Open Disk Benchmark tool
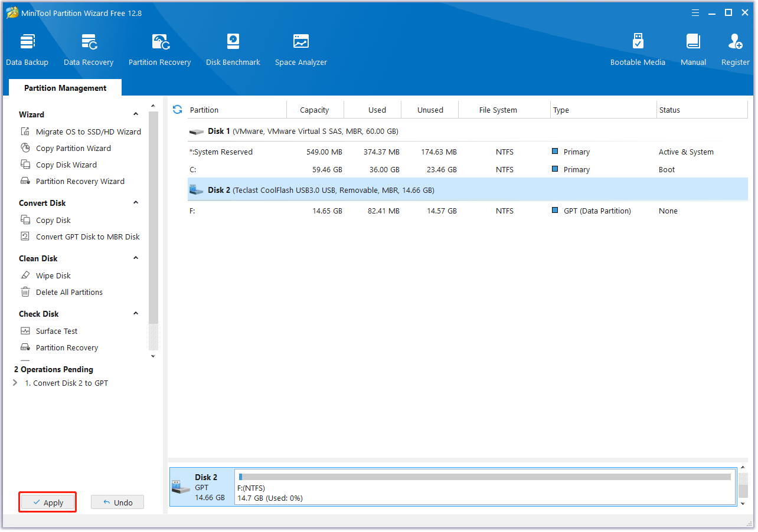This screenshot has height=532, width=758. tap(233, 50)
